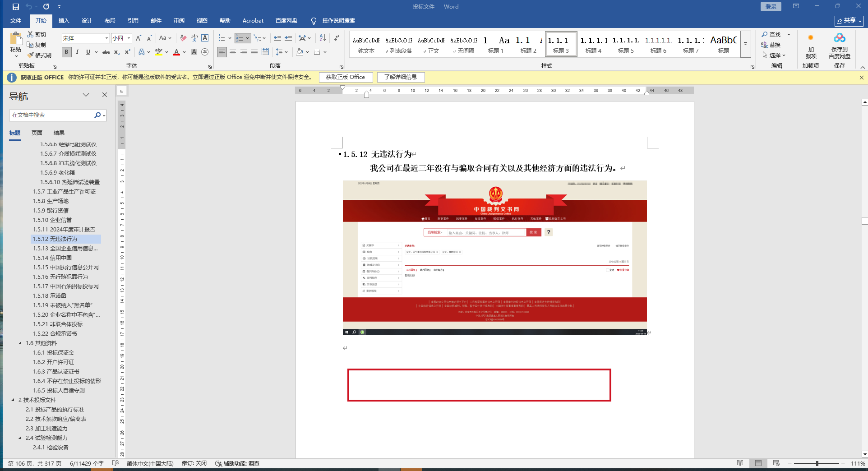This screenshot has height=471, width=868.
Task: Clear all formatting with the eraser icon
Action: coord(183,38)
